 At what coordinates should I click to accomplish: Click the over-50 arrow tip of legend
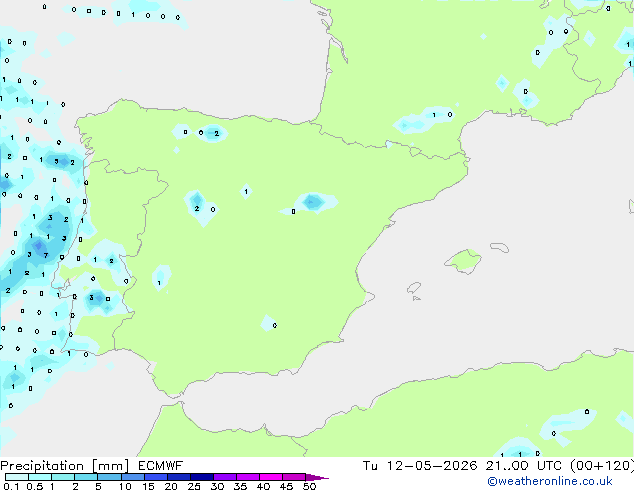[x=317, y=477]
